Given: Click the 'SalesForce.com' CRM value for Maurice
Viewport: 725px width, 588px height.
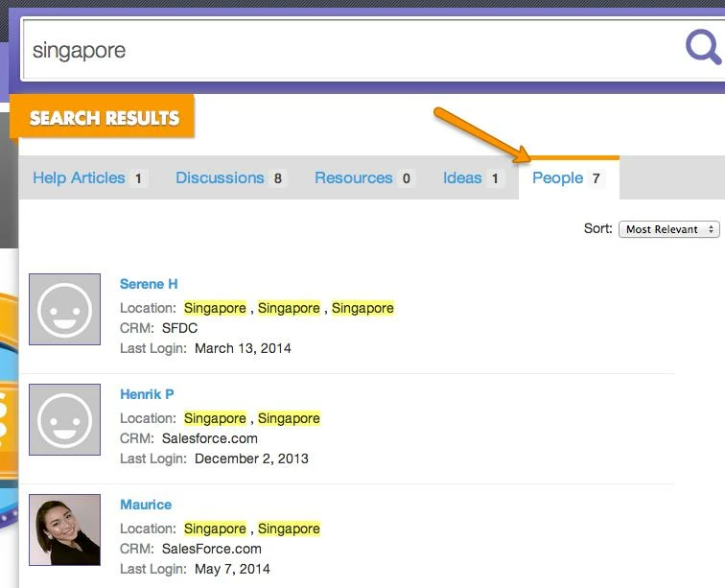Looking at the screenshot, I should pyautogui.click(x=211, y=549).
